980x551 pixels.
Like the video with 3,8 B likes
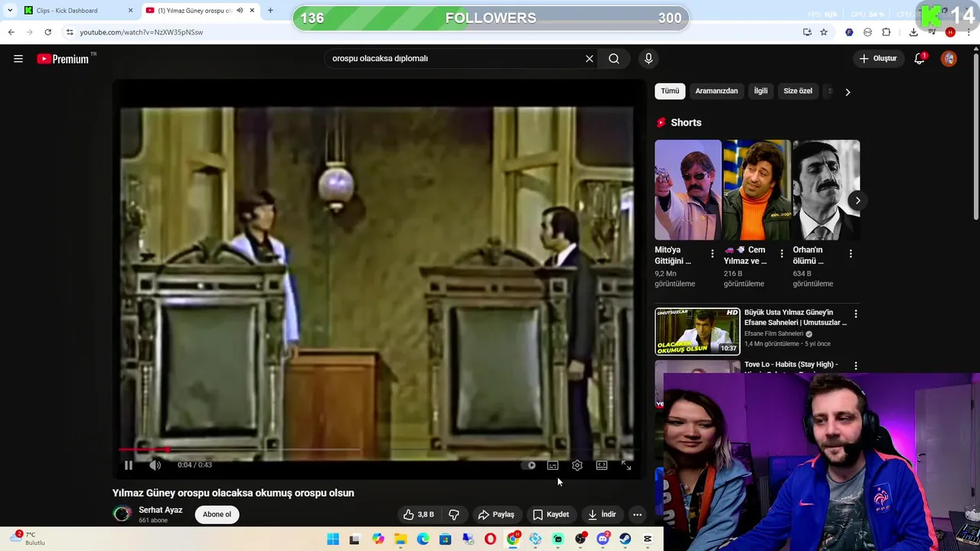[418, 514]
